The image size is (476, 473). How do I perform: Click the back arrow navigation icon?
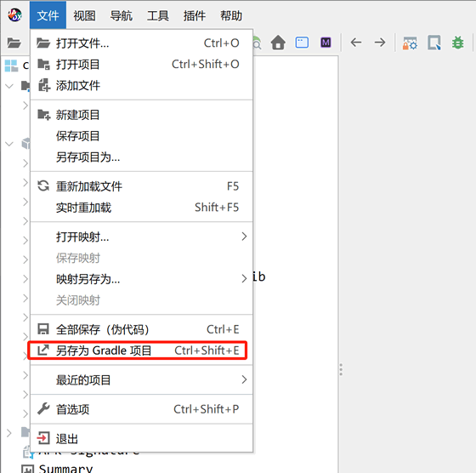tap(356, 43)
